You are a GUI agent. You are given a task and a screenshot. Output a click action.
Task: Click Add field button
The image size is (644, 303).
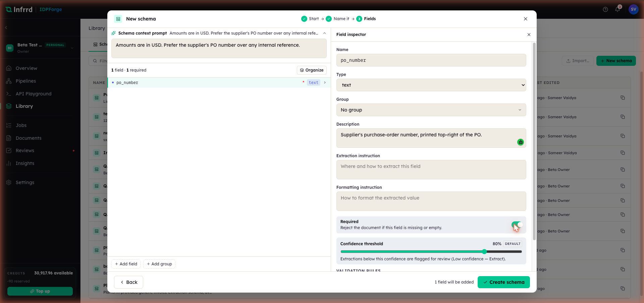pyautogui.click(x=126, y=264)
